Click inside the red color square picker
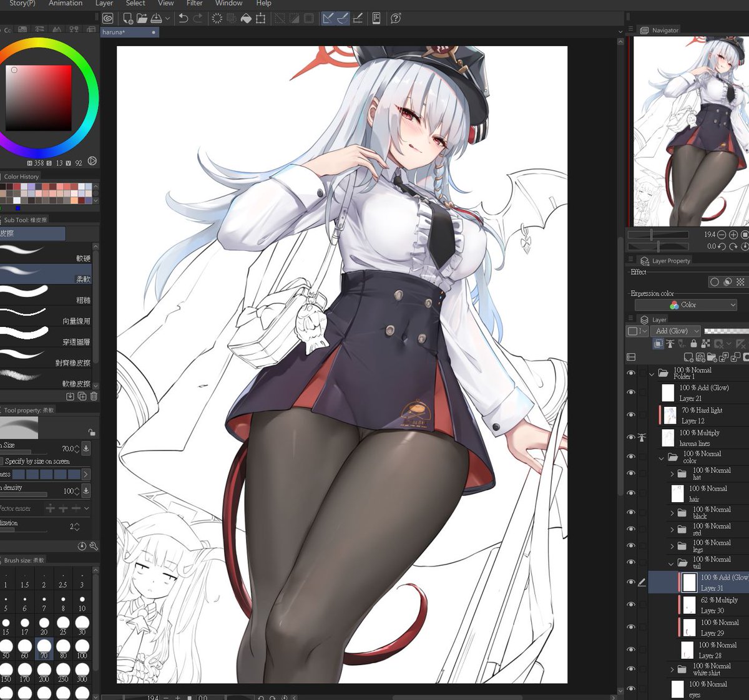Screen dimensions: 749x700 click(39, 97)
